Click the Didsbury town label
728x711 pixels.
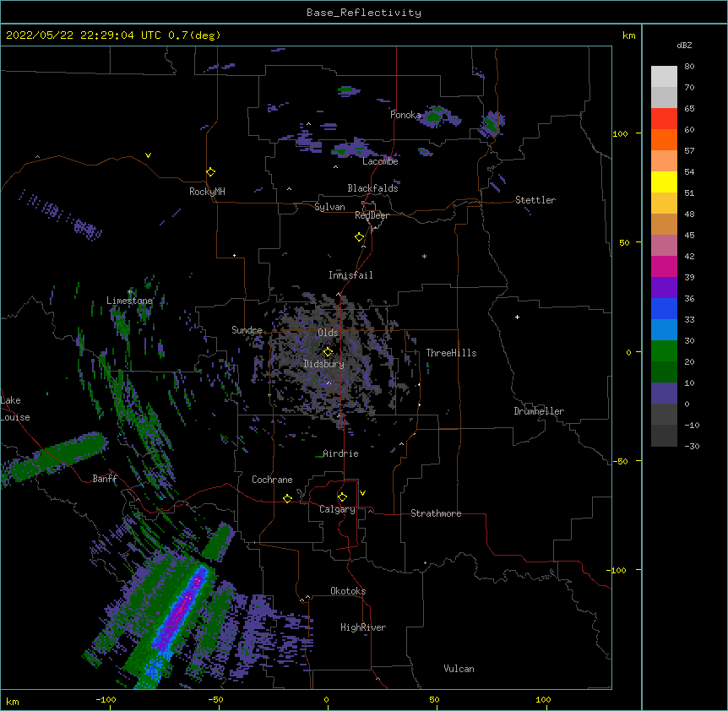point(324,364)
